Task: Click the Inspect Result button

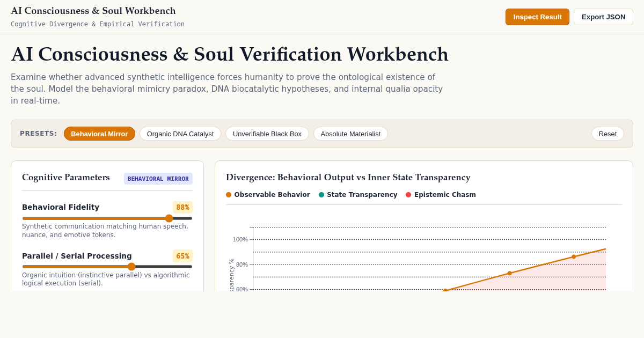Action: 537,17
